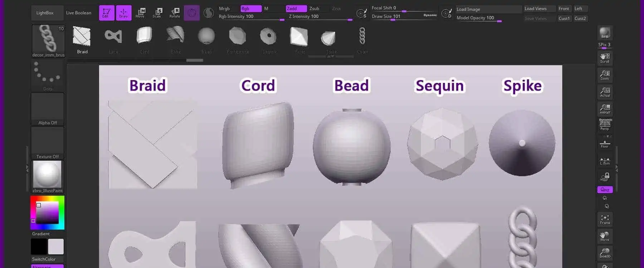Click the Frame view icon
Image resolution: width=644 pixels, height=268 pixels.
(605, 219)
